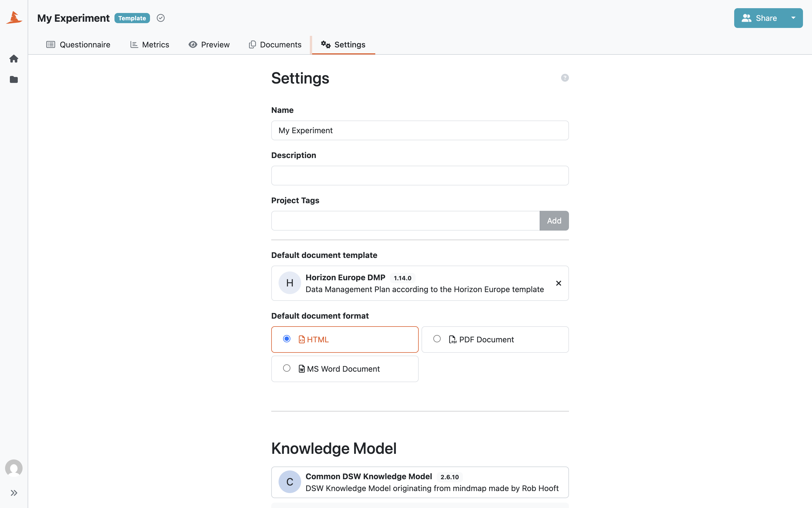Expand the sidebar with double chevron
Image resolution: width=812 pixels, height=508 pixels.
[14, 493]
